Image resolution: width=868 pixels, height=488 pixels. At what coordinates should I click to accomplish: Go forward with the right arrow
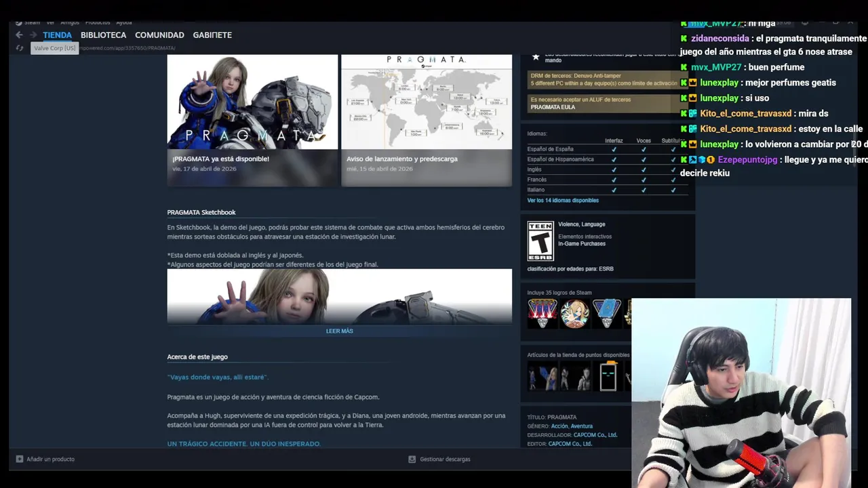click(33, 35)
